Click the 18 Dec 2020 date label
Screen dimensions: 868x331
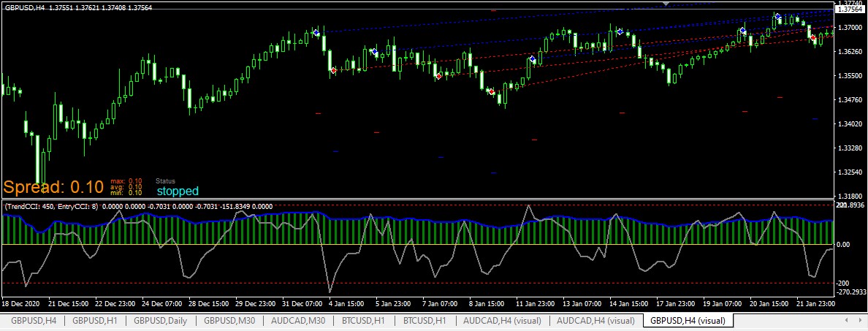pyautogui.click(x=20, y=303)
